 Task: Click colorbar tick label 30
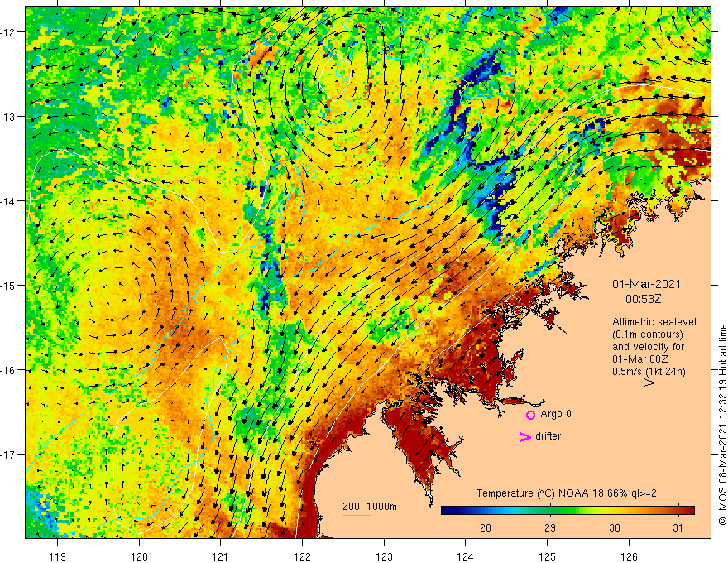(x=614, y=527)
